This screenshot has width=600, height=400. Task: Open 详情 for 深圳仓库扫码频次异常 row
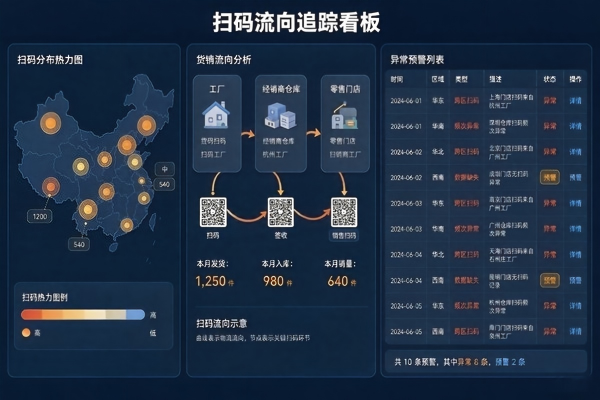coord(575,126)
